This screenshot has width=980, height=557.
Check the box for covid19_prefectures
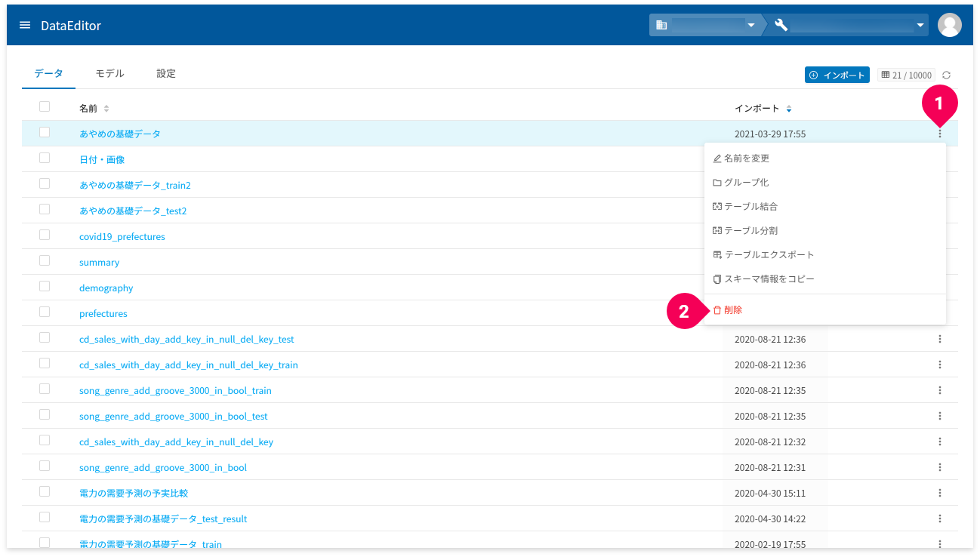(45, 235)
